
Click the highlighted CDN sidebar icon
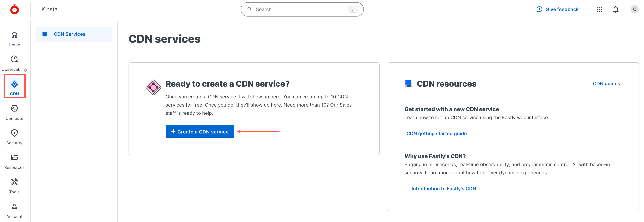[x=14, y=84]
